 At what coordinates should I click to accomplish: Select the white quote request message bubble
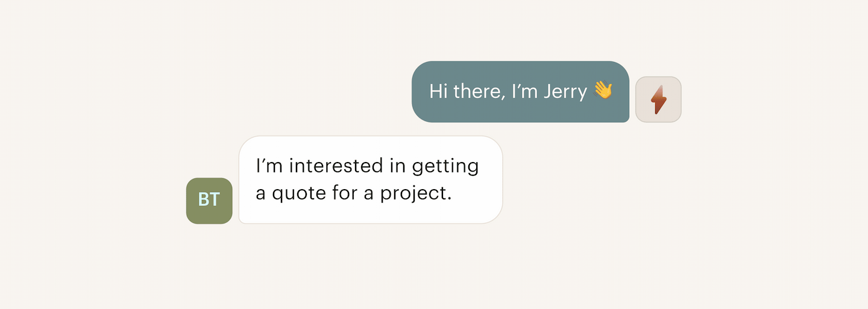pos(371,179)
